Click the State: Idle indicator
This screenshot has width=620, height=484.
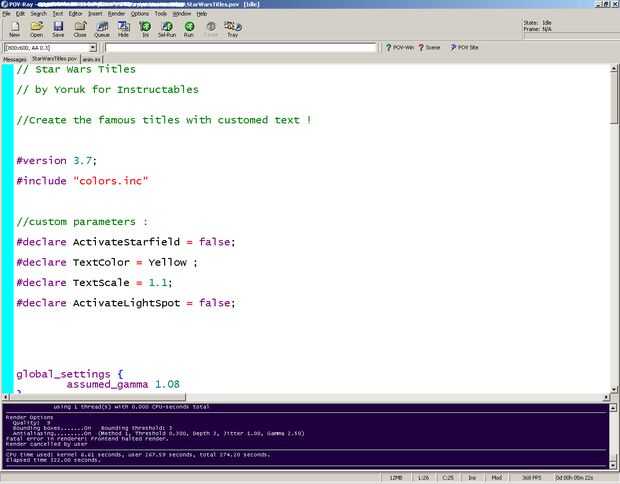(537, 23)
